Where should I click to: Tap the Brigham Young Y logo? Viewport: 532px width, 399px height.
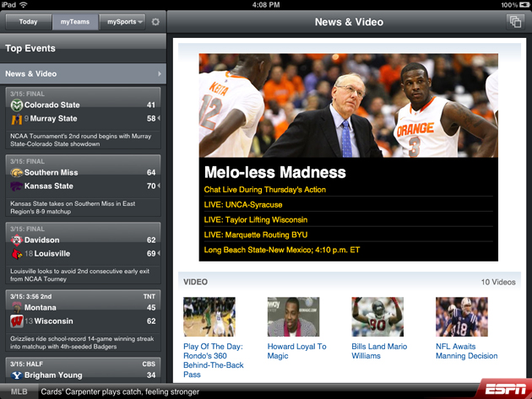click(16, 375)
